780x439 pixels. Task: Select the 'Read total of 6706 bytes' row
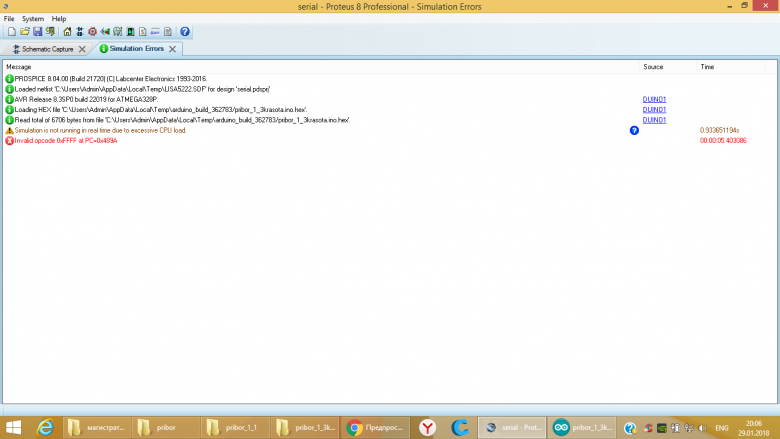[390, 120]
